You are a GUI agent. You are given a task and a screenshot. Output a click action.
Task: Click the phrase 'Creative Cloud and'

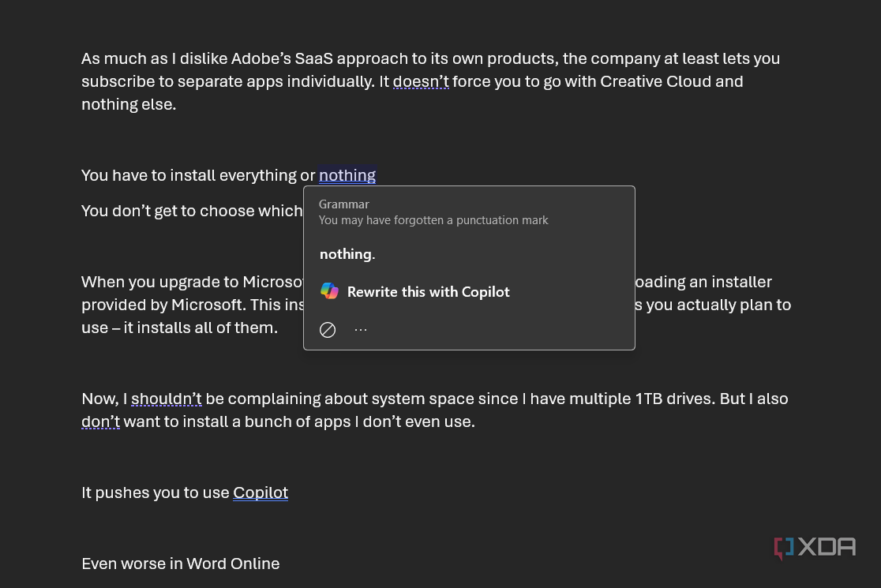pyautogui.click(x=672, y=81)
